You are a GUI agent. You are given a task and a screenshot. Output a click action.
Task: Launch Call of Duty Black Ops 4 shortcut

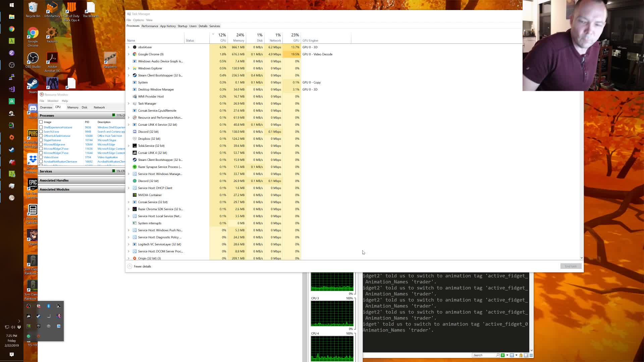coord(71,12)
